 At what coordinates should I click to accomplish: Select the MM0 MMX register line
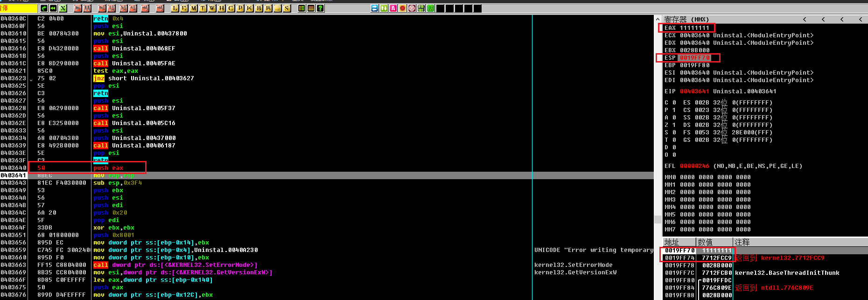[x=707, y=177]
